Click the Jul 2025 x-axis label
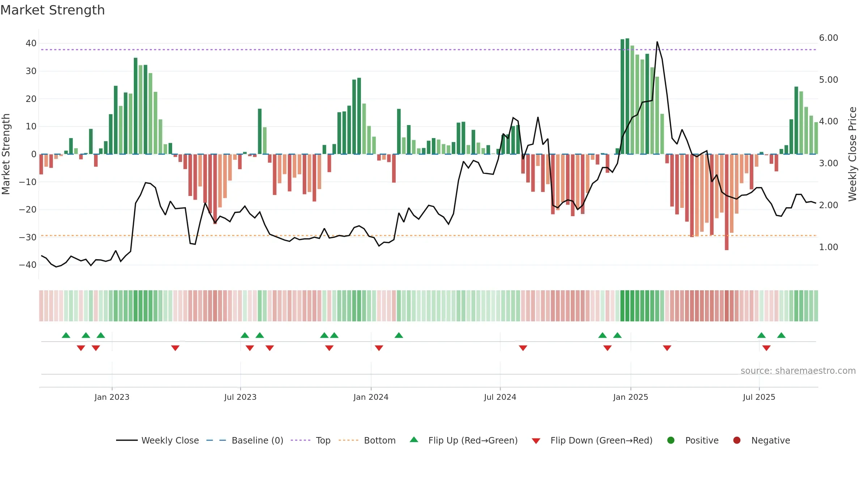Image resolution: width=868 pixels, height=488 pixels. [x=759, y=397]
